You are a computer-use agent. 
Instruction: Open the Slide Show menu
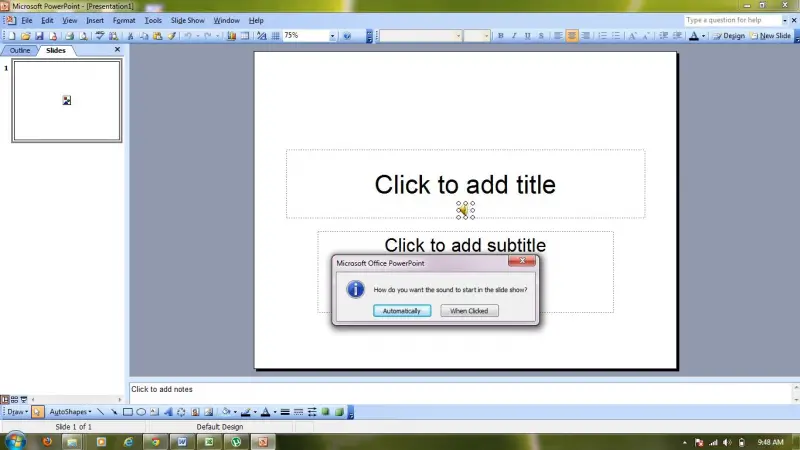pyautogui.click(x=187, y=20)
